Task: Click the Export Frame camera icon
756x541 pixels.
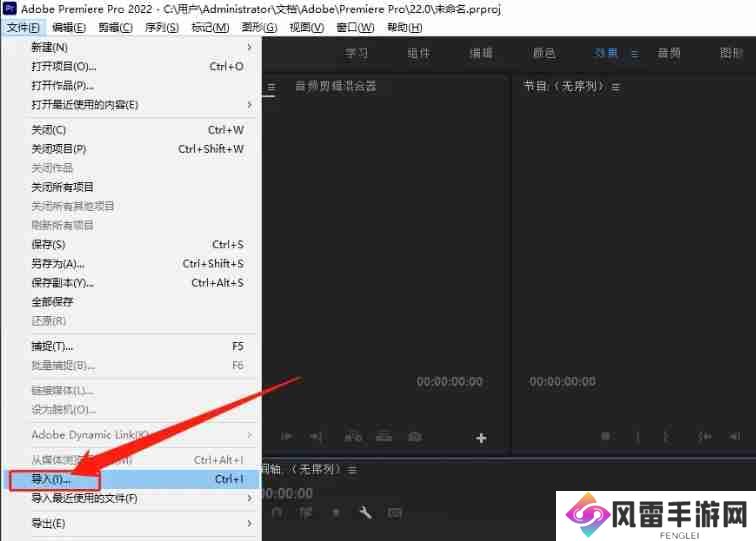Action: [415, 437]
